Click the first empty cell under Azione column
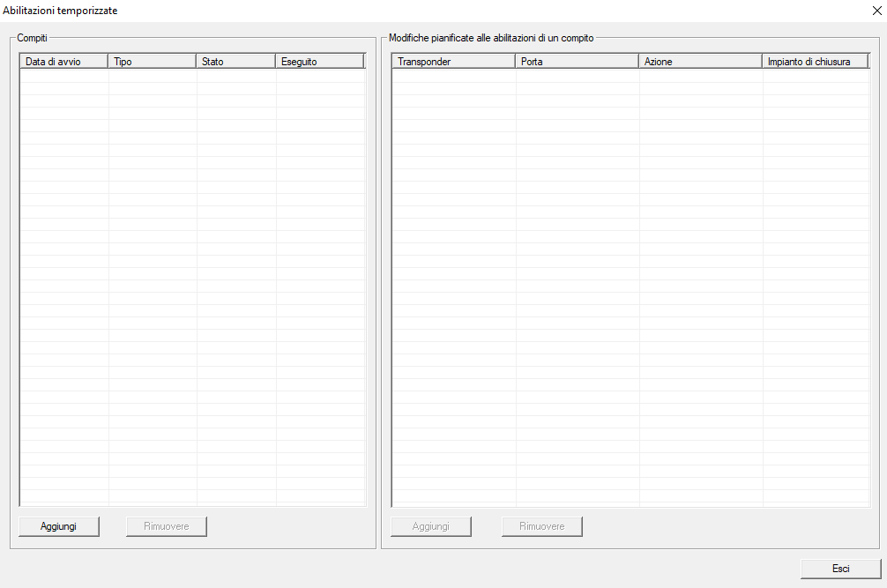The width and height of the screenshot is (887, 588). [x=700, y=77]
